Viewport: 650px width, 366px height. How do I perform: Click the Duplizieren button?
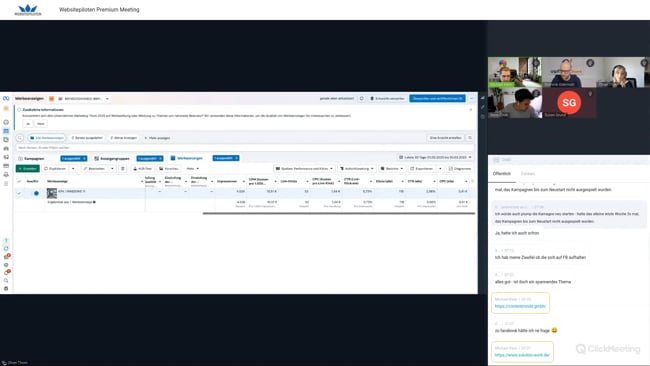click(55, 169)
